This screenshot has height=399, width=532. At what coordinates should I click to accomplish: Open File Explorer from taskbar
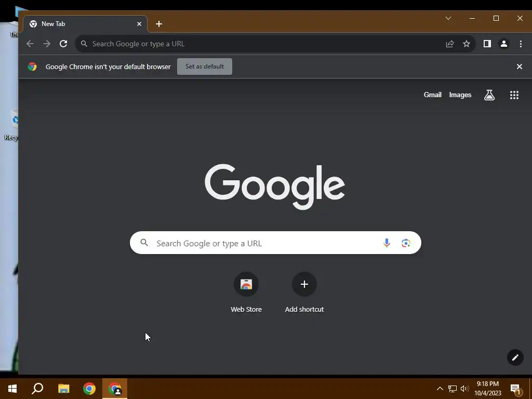pyautogui.click(x=63, y=389)
